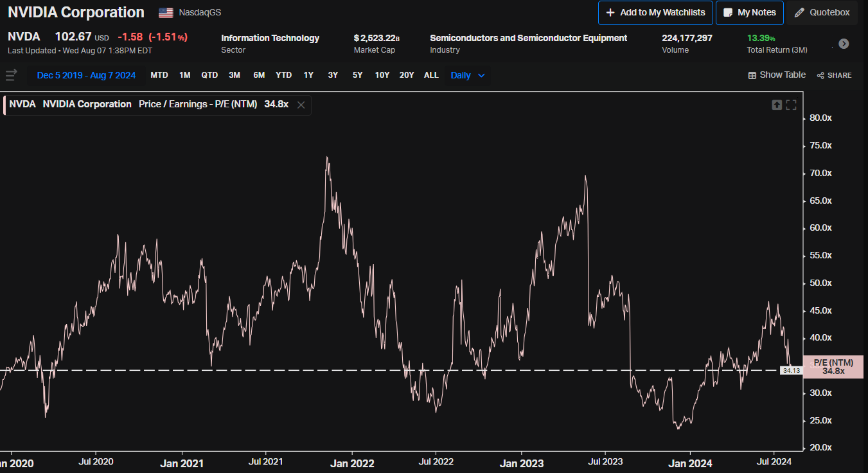Click the Market Cap value $2,523.22B
Screen dimensions: 868x473
coord(376,38)
